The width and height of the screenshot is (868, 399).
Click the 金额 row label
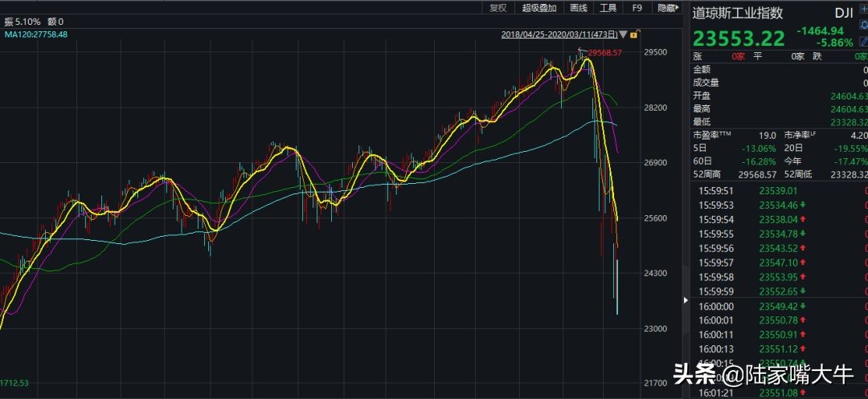coord(702,70)
